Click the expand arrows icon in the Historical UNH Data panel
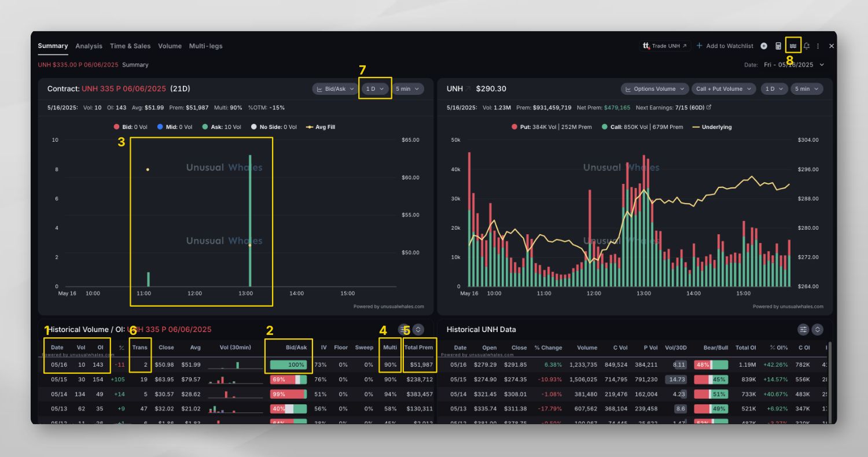The width and height of the screenshot is (868, 457). [817, 329]
